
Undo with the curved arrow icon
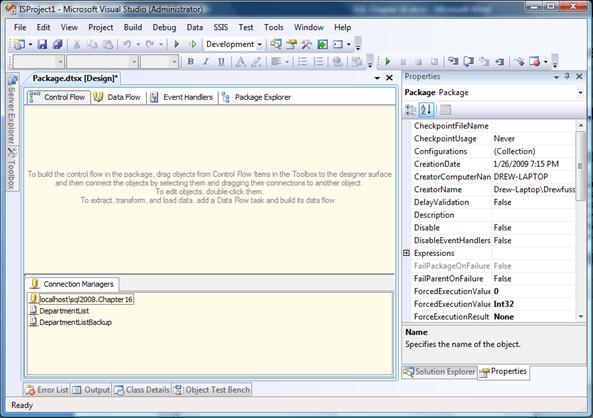[x=127, y=44]
